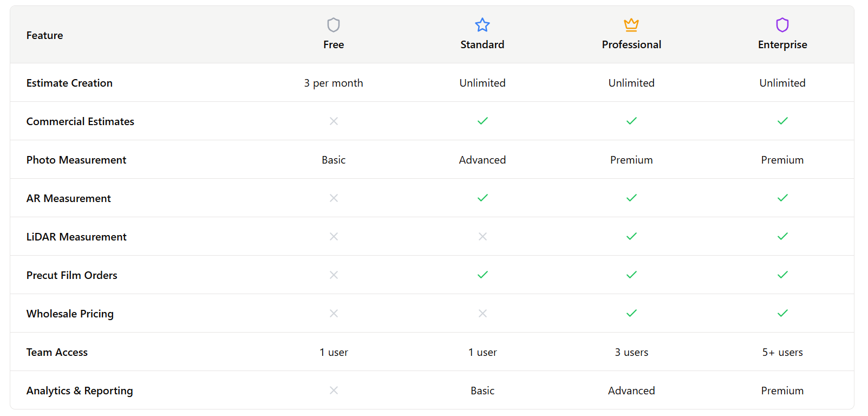Click the Free plan column label
868x416 pixels.
[334, 44]
